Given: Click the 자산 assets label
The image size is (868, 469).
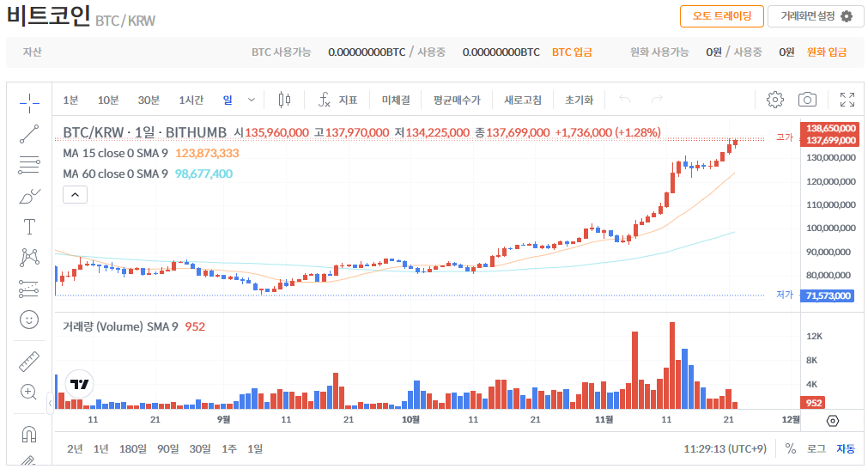Looking at the screenshot, I should (x=32, y=52).
